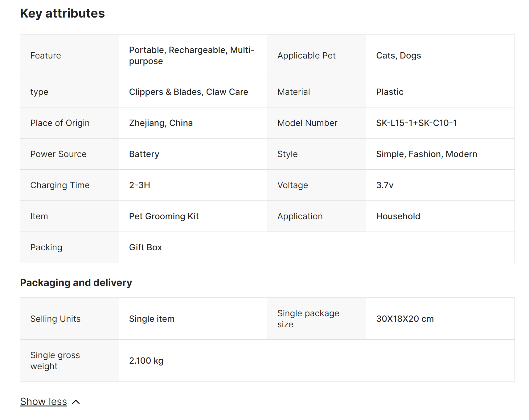529x420 pixels.
Task: Select the Simple, Fashion, Modern style value
Action: pyautogui.click(x=426, y=154)
